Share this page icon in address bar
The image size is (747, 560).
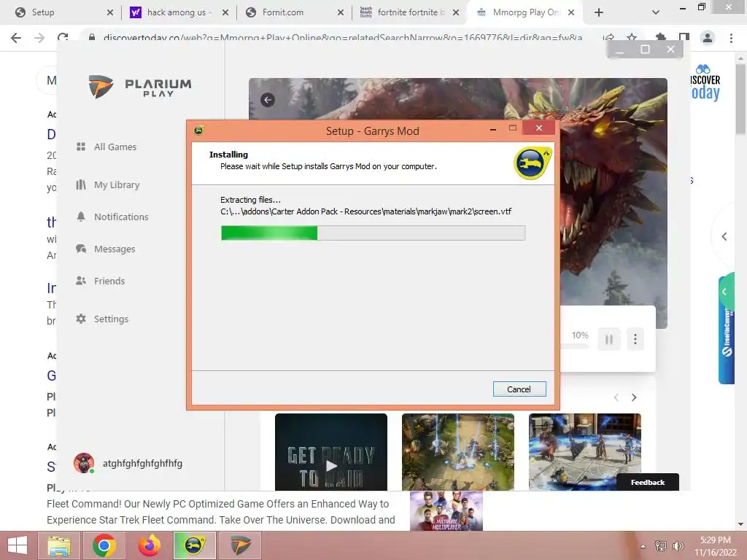click(x=608, y=38)
